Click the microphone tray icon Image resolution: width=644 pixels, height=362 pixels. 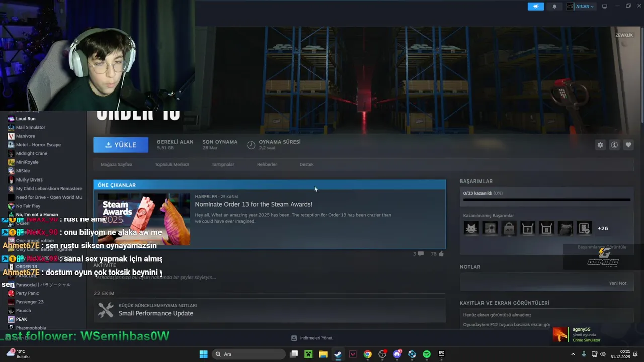(x=584, y=354)
